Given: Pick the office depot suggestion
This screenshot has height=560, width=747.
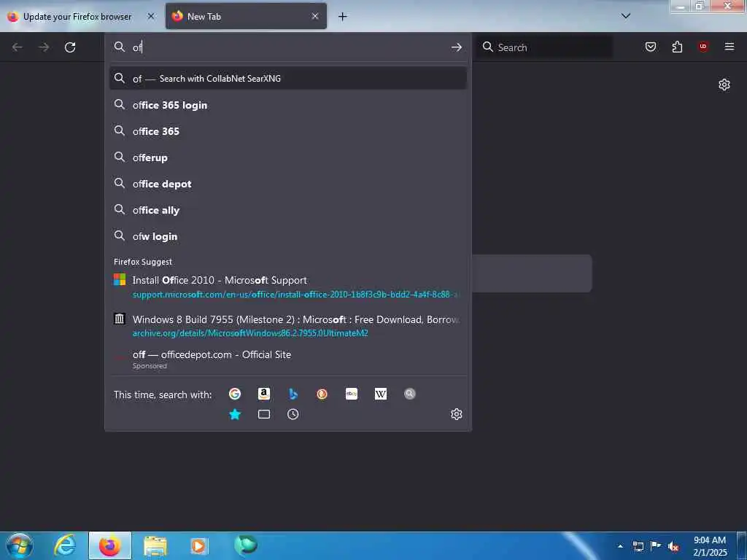Looking at the screenshot, I should click(287, 184).
